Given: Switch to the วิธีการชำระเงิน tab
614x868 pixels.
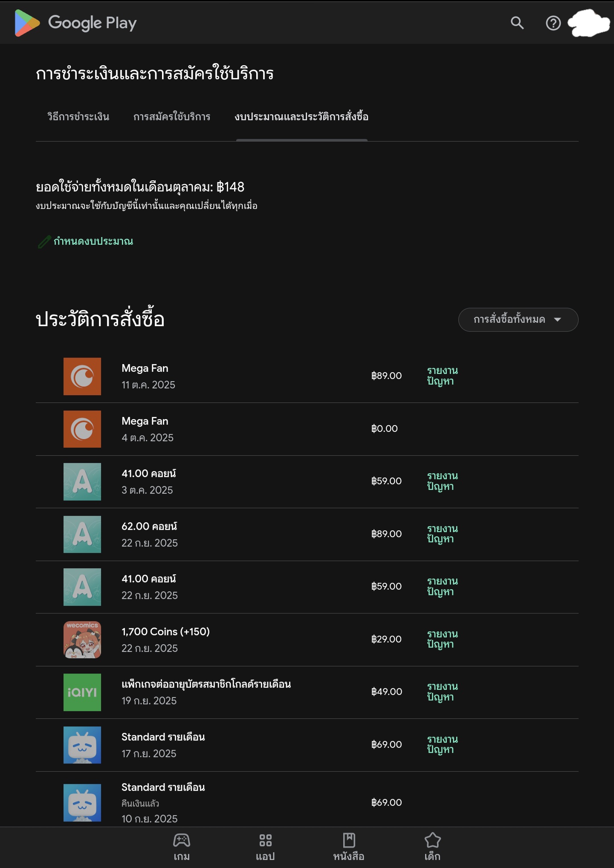Looking at the screenshot, I should click(78, 117).
